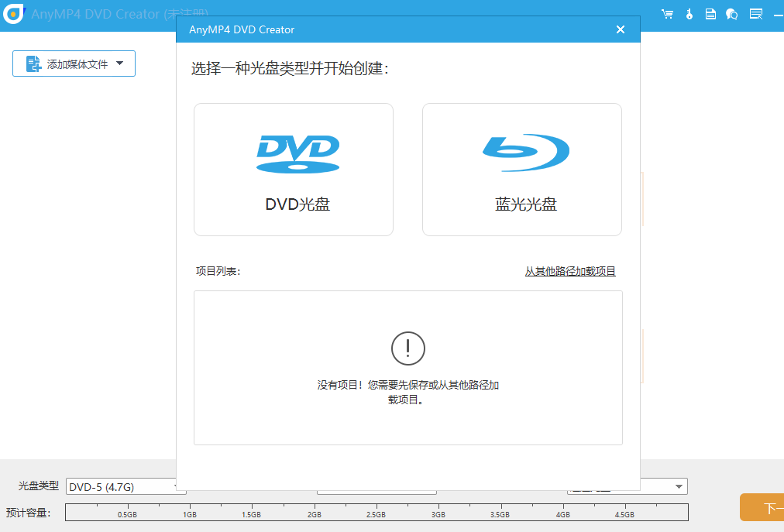The height and width of the screenshot is (532, 784).
Task: Click the AnyMP4 app logo icon
Action: click(13, 13)
